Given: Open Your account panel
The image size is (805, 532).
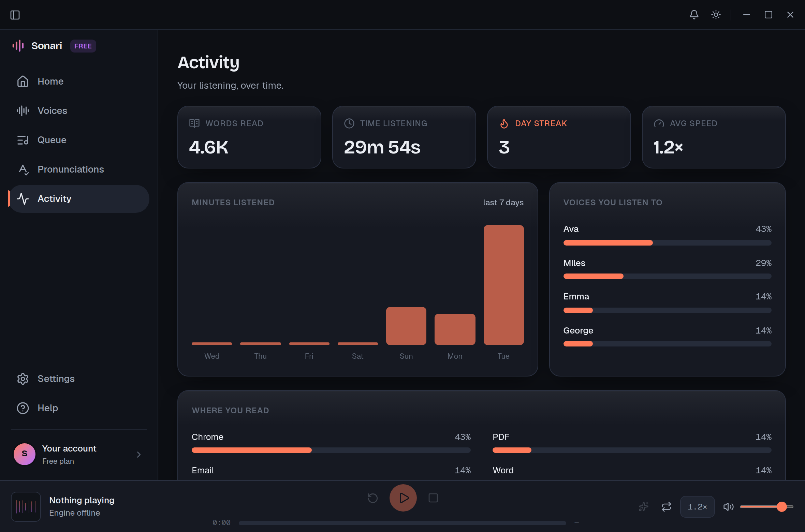Looking at the screenshot, I should [79, 454].
